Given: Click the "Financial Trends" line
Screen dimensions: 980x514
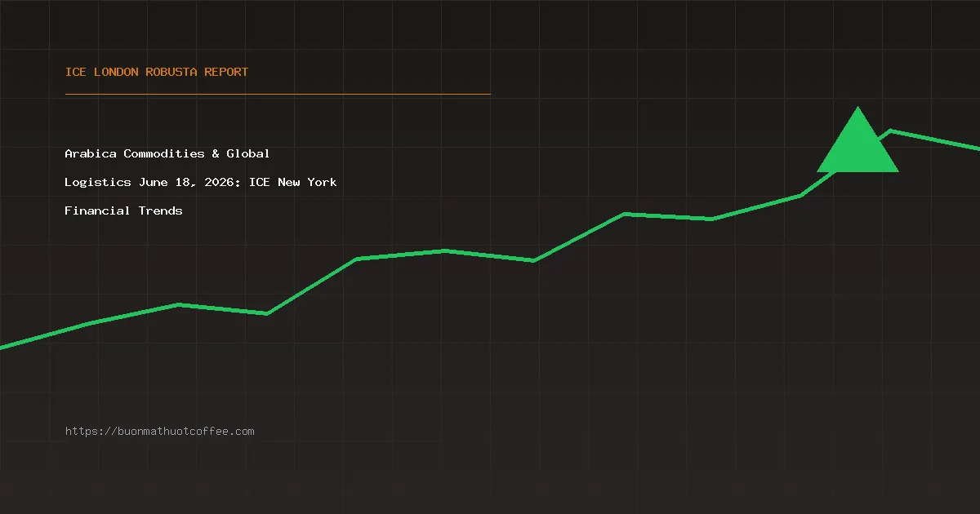Looking at the screenshot, I should [x=124, y=210].
